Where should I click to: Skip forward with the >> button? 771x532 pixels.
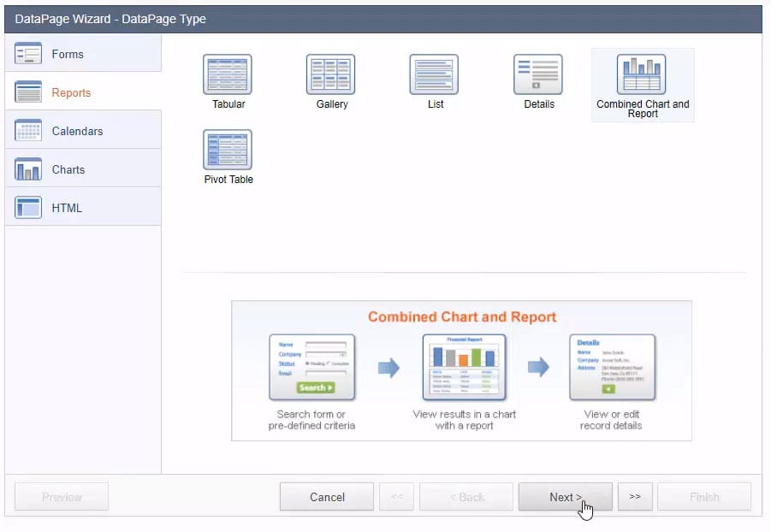[635, 496]
